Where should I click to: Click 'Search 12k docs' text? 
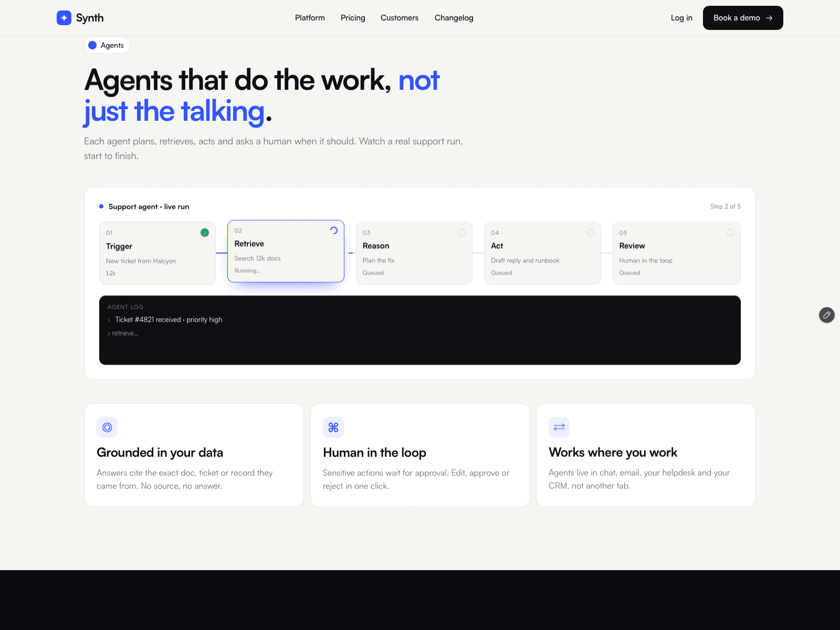(257, 258)
